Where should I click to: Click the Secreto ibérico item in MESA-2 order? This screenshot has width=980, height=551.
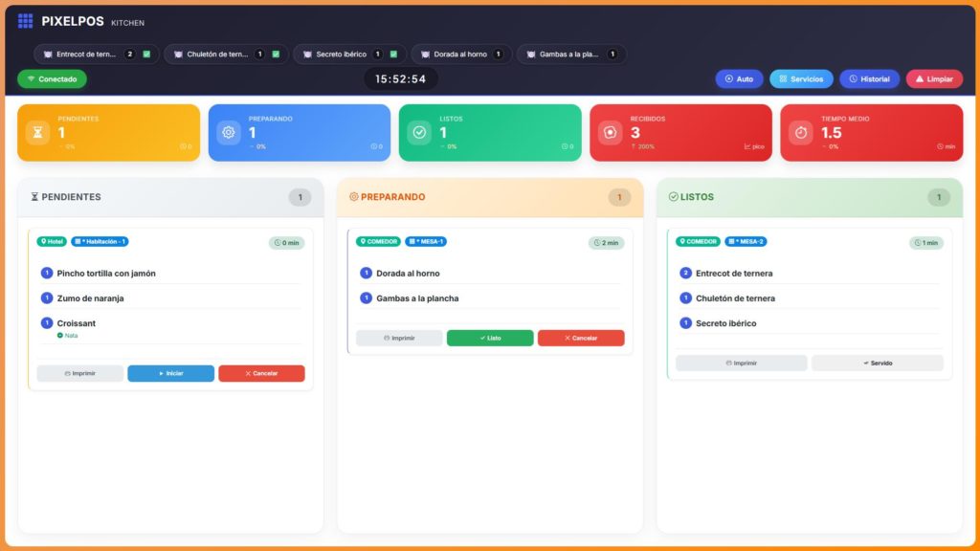(x=725, y=323)
